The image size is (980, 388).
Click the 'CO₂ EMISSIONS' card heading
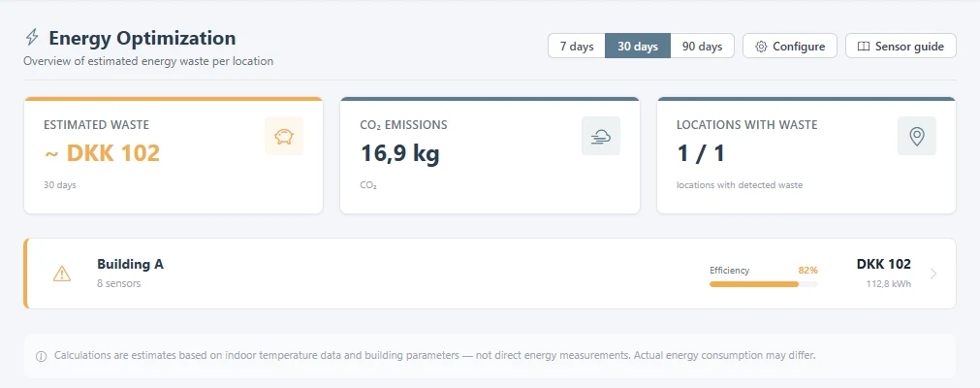pos(404,125)
